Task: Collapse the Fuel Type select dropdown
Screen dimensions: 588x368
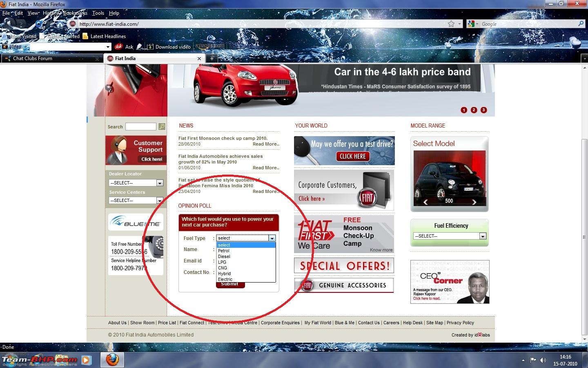Action: pos(272,238)
